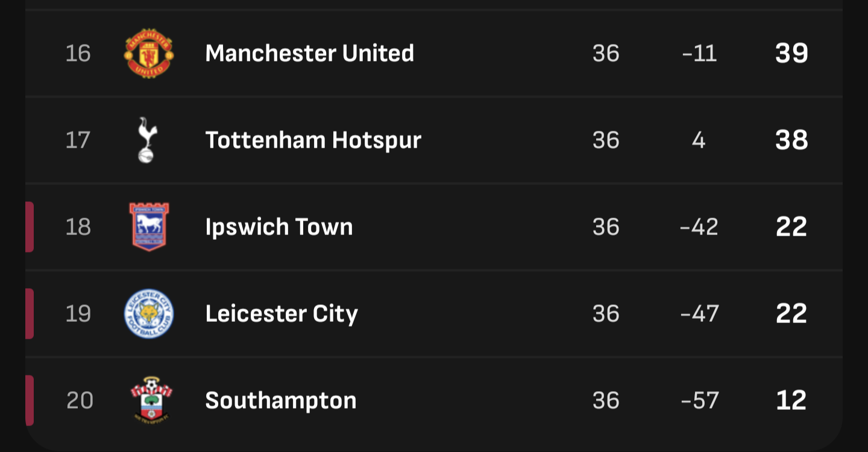Click position number 16 in table
This screenshot has height=452, width=868.
point(78,53)
